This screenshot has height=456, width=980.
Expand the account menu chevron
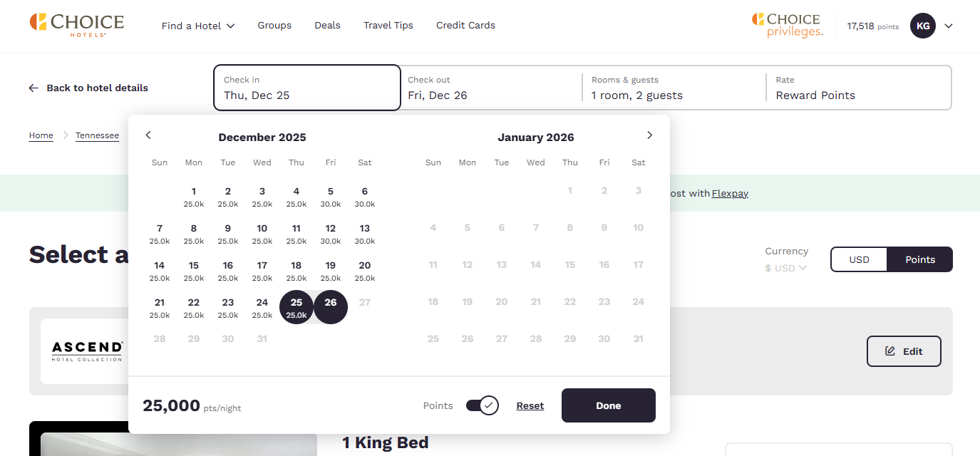tap(949, 26)
